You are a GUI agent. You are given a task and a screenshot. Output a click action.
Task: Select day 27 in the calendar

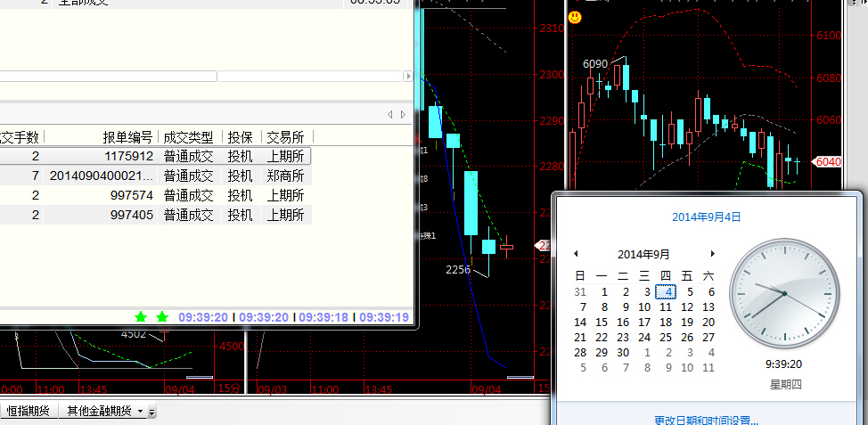[708, 337]
